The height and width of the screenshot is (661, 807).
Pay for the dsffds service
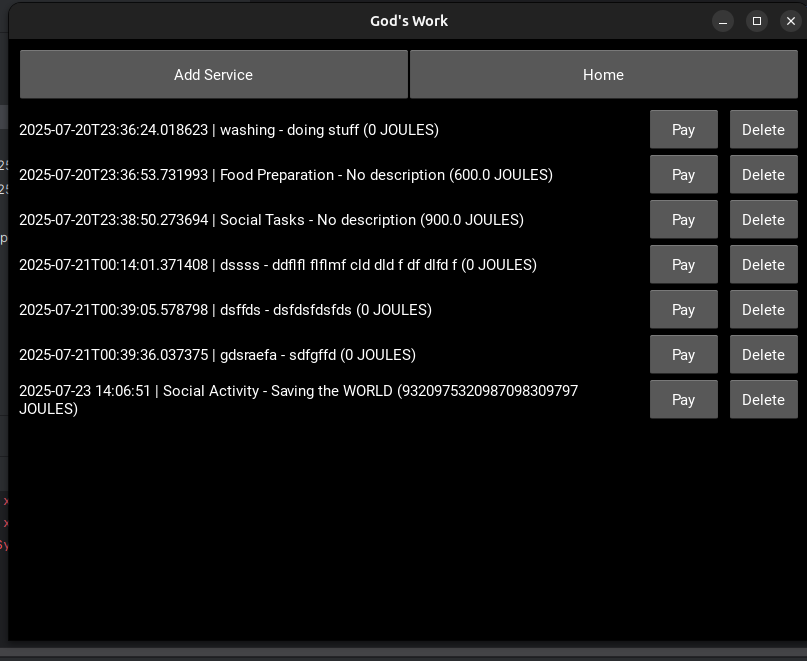coord(683,309)
